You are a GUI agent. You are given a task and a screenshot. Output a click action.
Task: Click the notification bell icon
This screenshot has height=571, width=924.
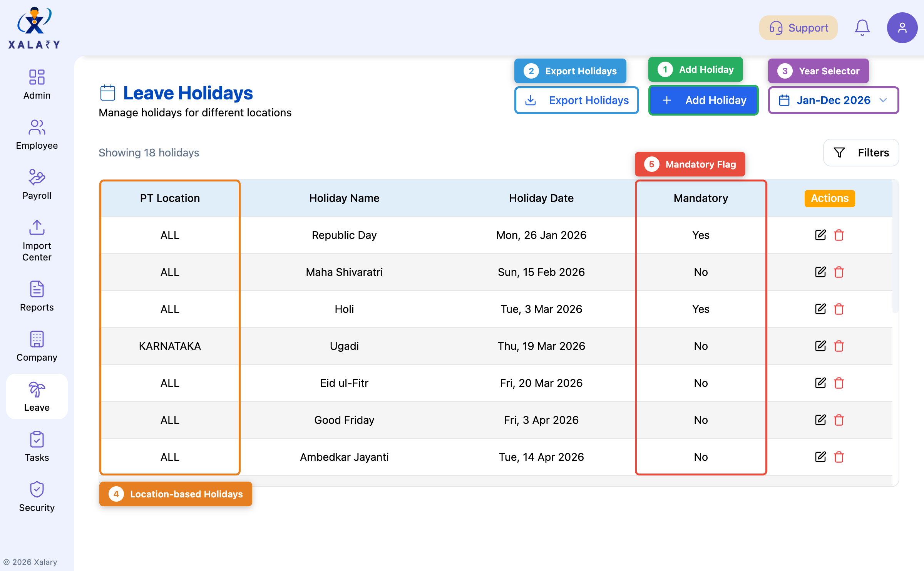coord(862,27)
